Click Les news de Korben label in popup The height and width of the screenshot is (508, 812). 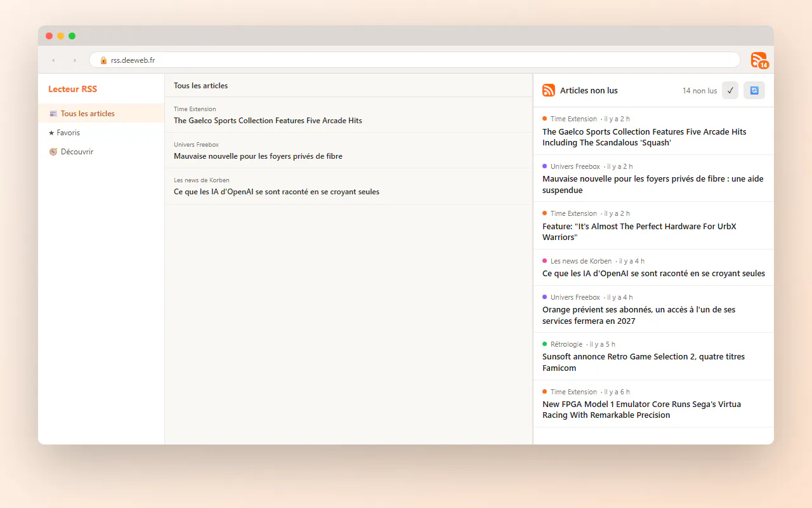click(x=581, y=261)
